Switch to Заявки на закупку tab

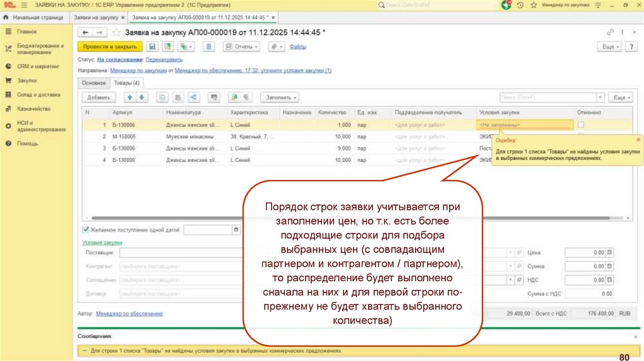[96, 18]
